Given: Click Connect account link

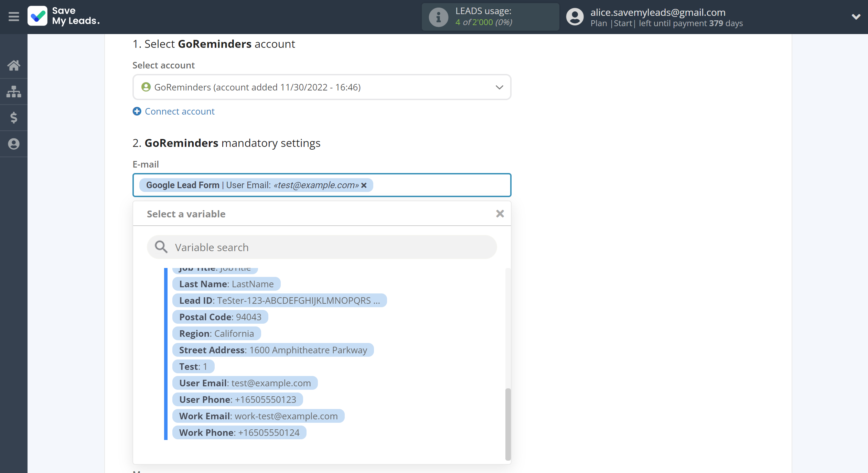Looking at the screenshot, I should pos(180,111).
